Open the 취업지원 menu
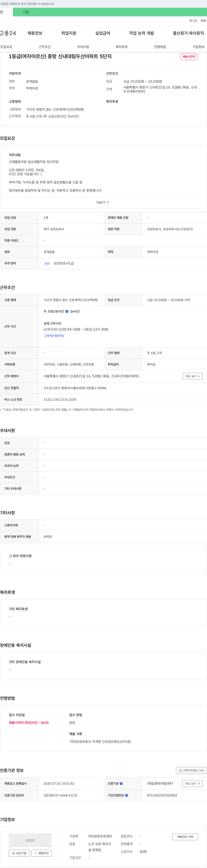 69,33
